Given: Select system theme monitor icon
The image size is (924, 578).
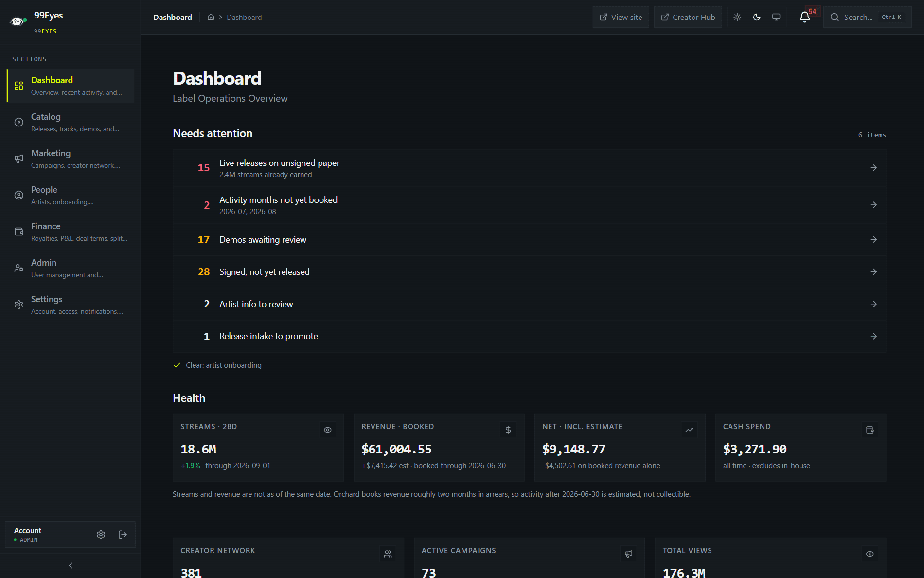Looking at the screenshot, I should tap(776, 17).
